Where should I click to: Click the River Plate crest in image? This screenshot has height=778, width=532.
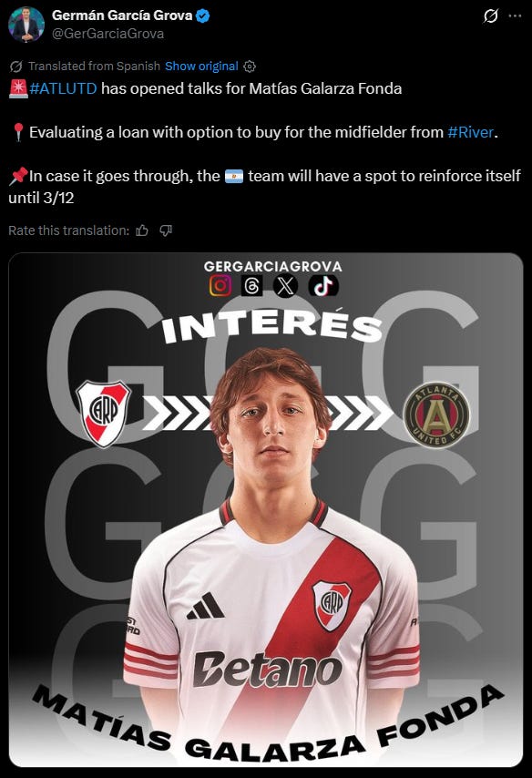tap(103, 414)
